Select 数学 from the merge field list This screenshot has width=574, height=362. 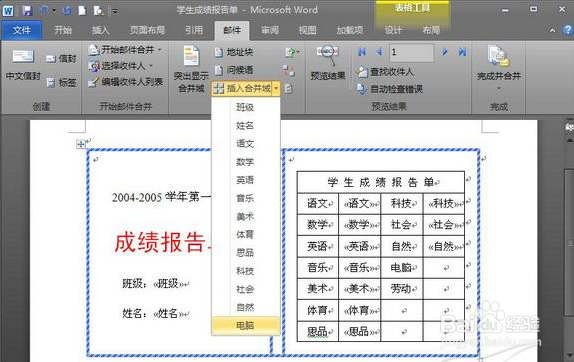point(245,162)
